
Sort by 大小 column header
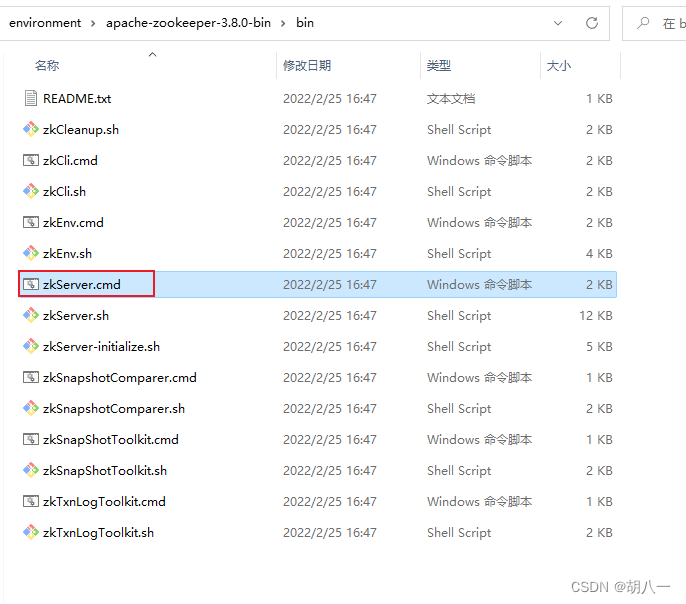click(x=559, y=66)
